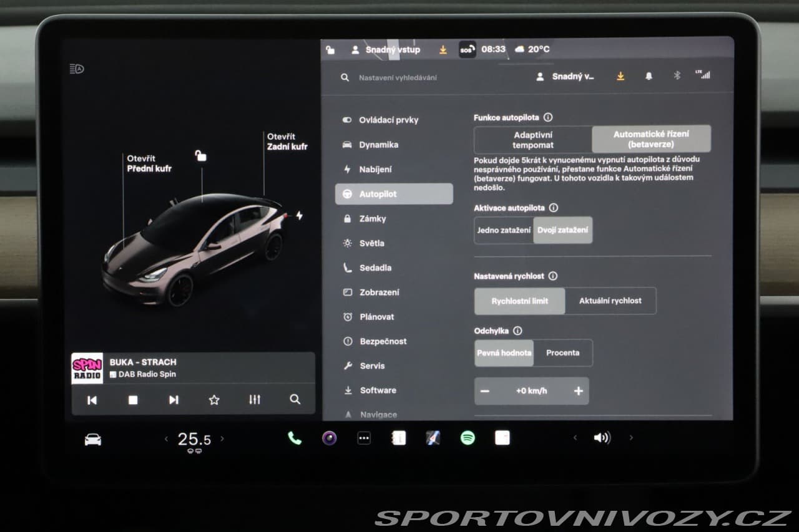Set speed to Aktuální rychlost
Screen dimensions: 799x532
click(x=610, y=301)
